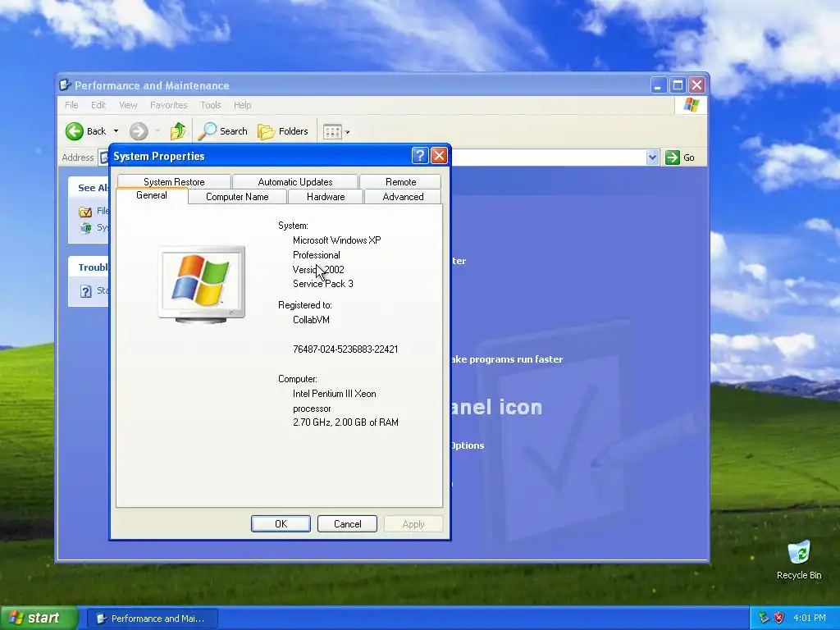Click Cancel in System Properties

click(x=347, y=524)
